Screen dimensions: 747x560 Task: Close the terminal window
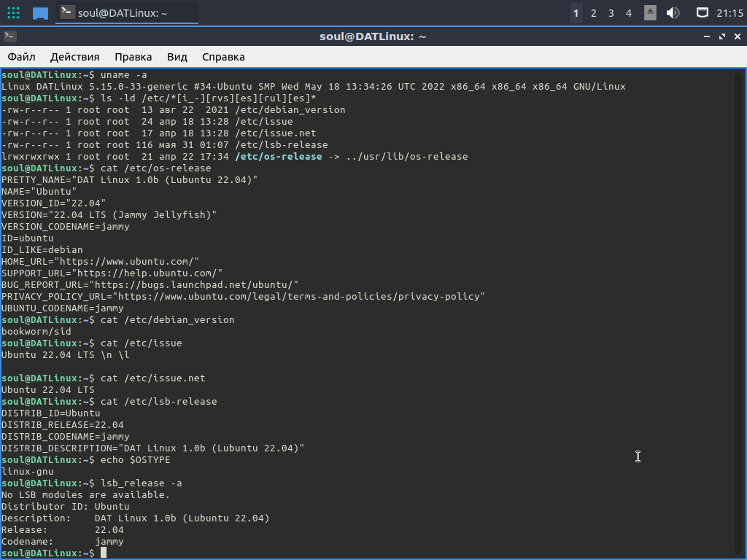point(738,36)
